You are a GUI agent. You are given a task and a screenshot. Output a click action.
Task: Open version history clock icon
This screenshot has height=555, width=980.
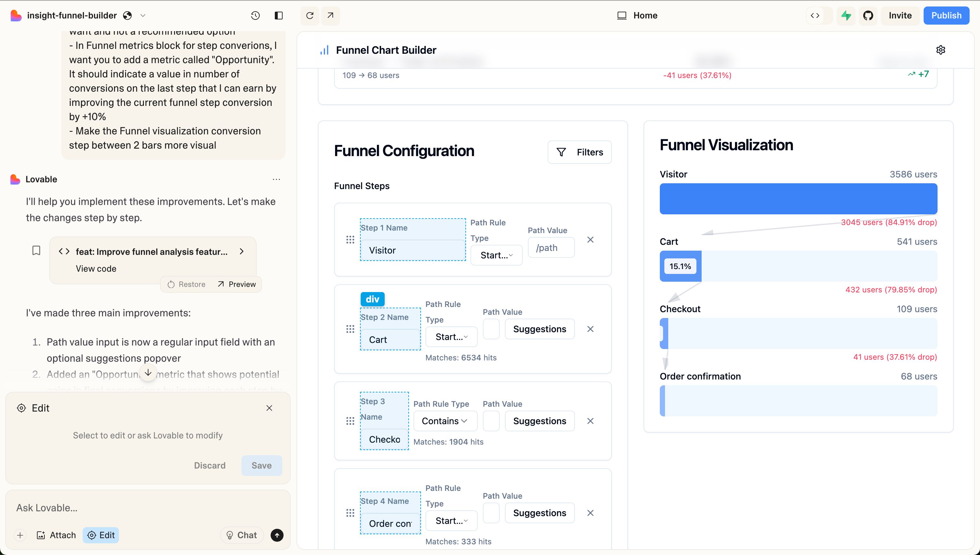point(255,16)
